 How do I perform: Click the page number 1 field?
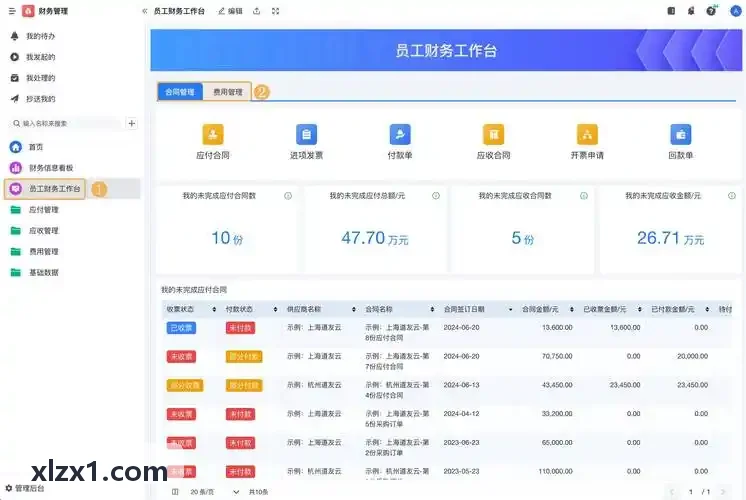click(690, 492)
